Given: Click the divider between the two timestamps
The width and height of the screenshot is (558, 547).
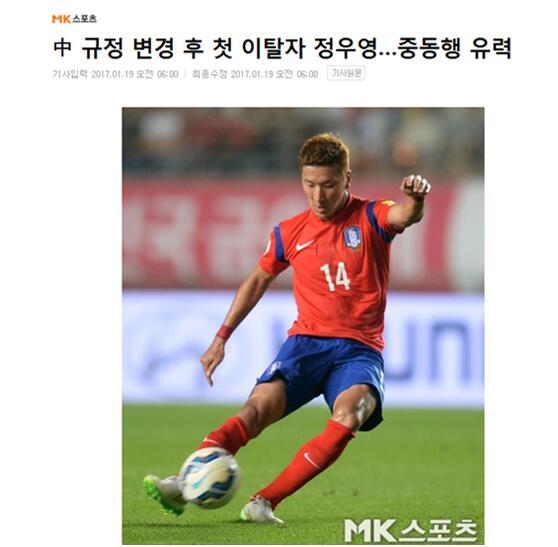Looking at the screenshot, I should (185, 74).
